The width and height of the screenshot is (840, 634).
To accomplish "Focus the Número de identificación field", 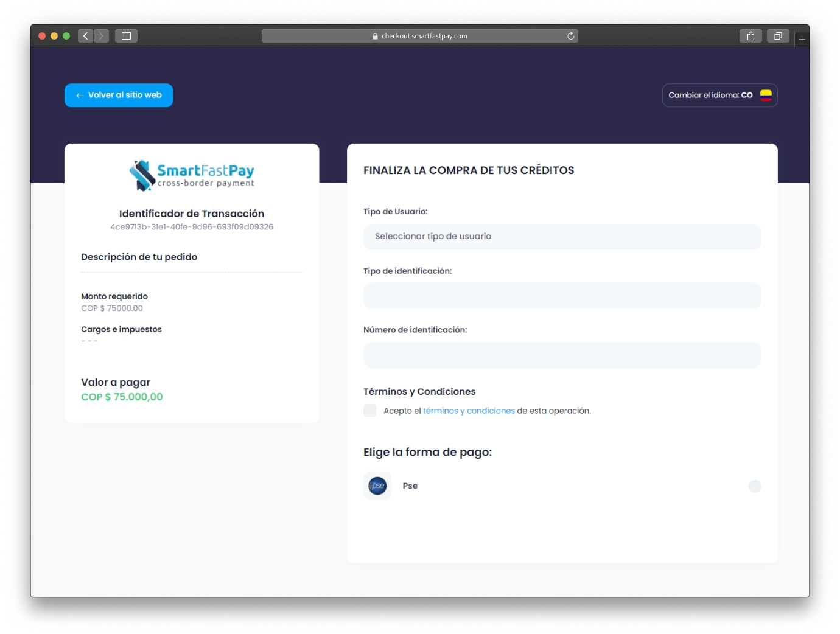I will (x=562, y=355).
